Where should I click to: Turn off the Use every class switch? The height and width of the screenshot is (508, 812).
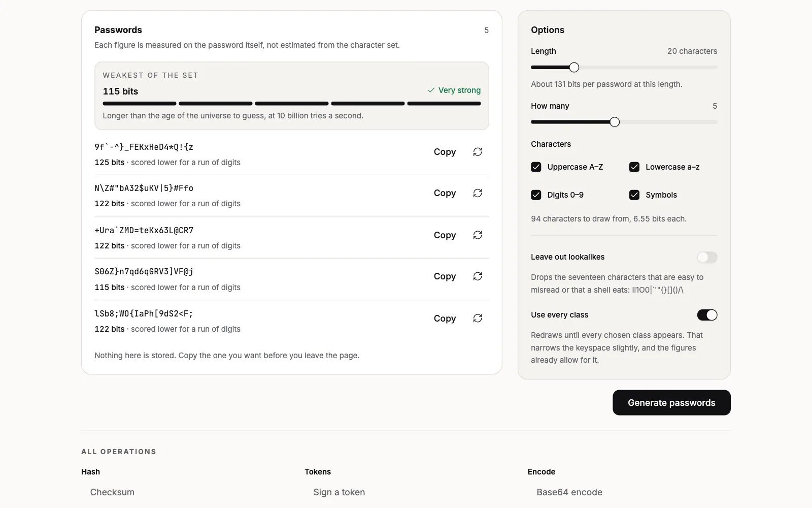tap(707, 315)
